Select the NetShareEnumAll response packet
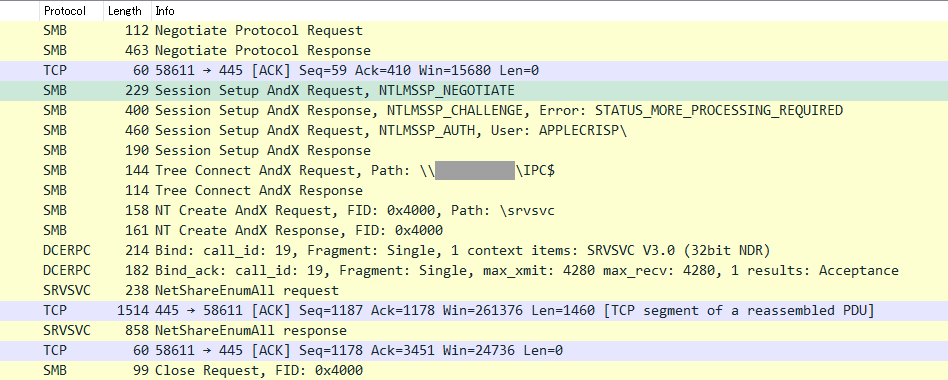This screenshot has width=948, height=380. (474, 330)
